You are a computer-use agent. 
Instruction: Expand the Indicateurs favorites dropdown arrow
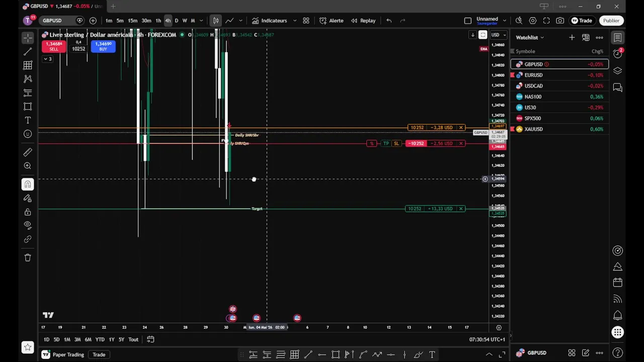point(295,21)
